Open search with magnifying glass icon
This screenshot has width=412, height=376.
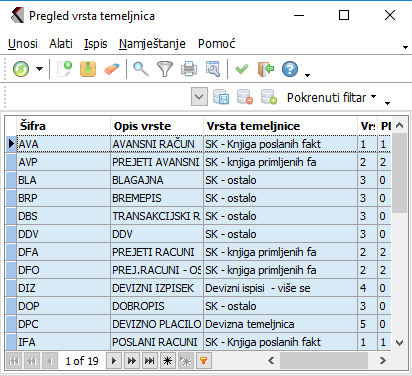point(141,69)
